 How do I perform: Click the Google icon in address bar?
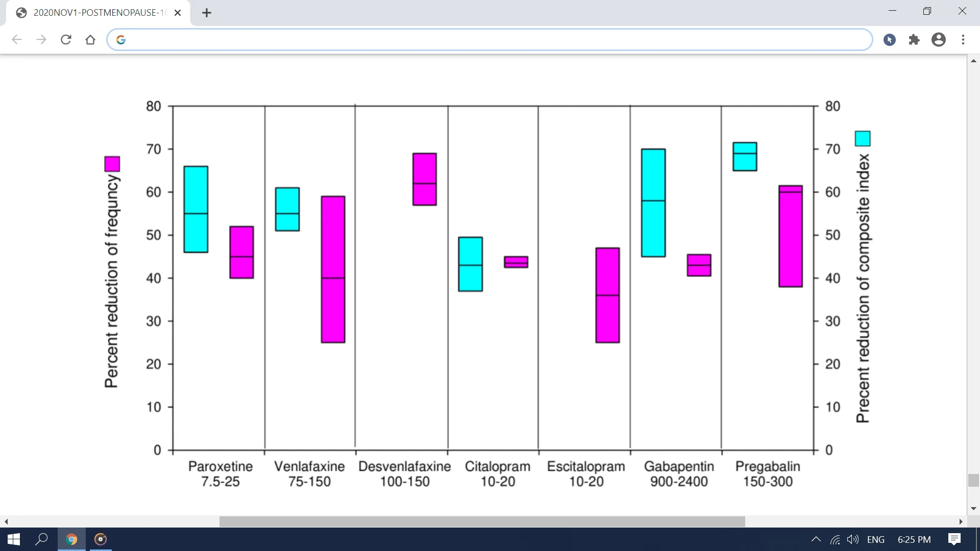pos(121,40)
